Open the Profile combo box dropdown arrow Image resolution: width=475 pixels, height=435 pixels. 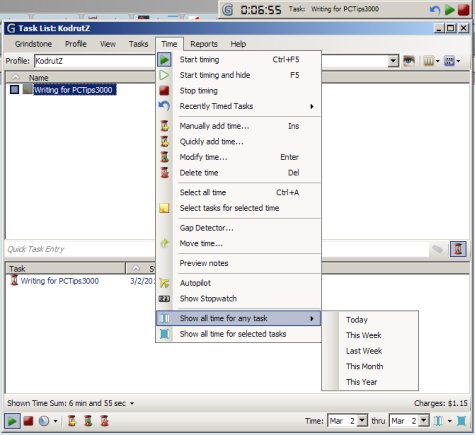click(393, 61)
